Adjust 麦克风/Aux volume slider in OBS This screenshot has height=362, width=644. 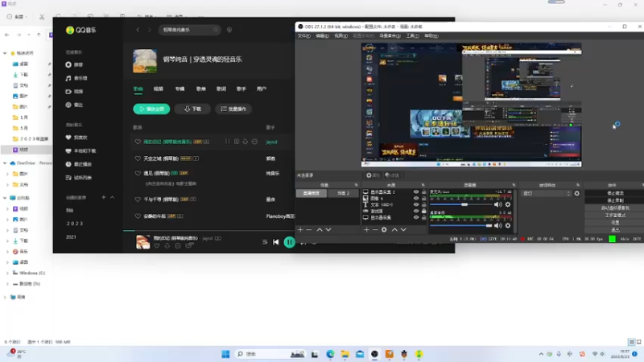460,204
